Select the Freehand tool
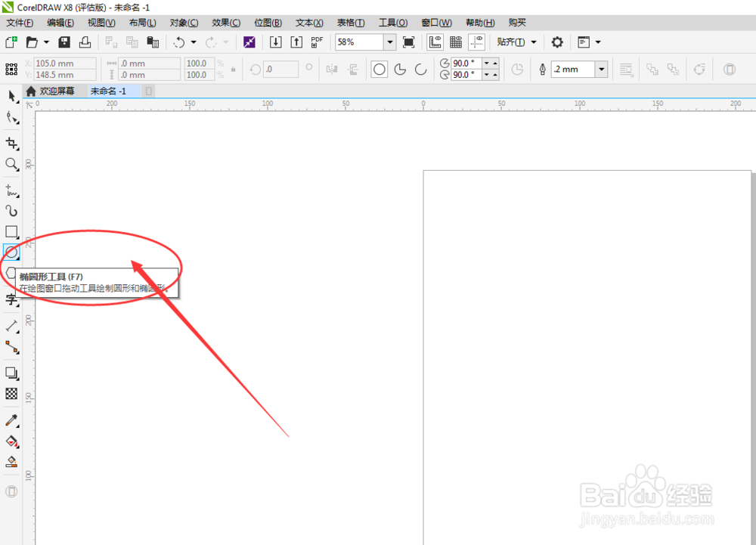The width and height of the screenshot is (756, 545). [12, 190]
